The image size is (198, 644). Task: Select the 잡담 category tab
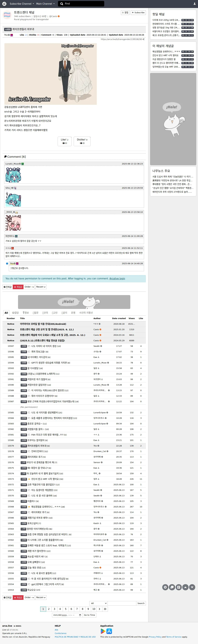click(x=15, y=313)
